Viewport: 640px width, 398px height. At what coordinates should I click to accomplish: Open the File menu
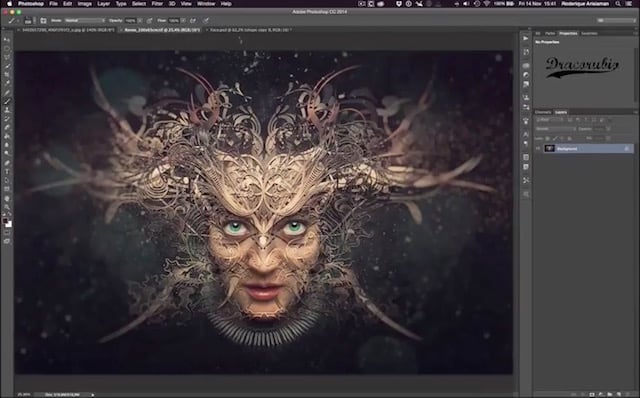(53, 4)
